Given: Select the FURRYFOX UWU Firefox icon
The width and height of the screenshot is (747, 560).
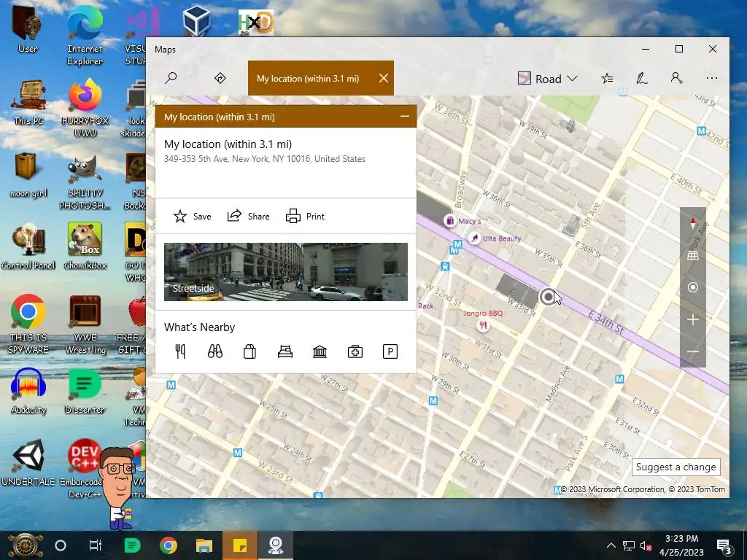Looking at the screenshot, I should coord(85,107).
